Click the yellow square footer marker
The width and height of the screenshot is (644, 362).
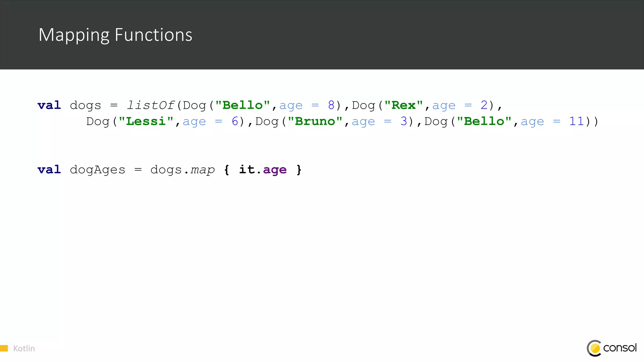point(4,348)
